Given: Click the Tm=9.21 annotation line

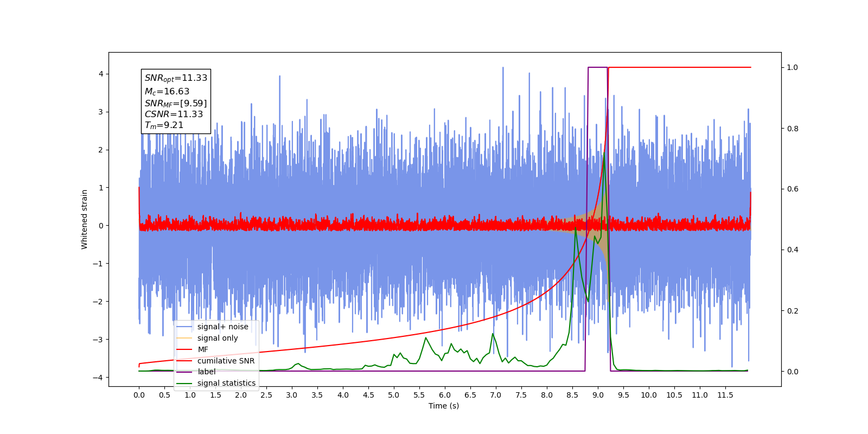Looking at the screenshot, I should 164,125.
